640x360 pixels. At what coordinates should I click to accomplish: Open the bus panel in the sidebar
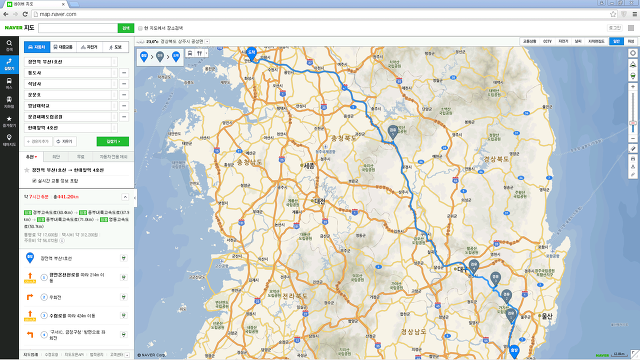click(9, 83)
